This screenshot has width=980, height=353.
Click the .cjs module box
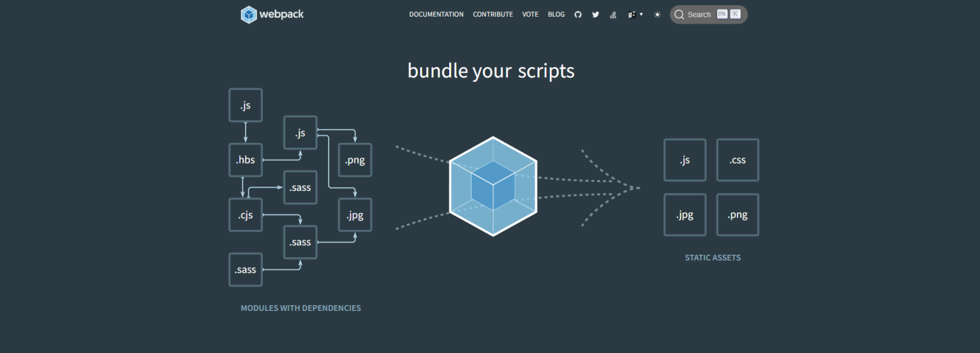click(x=246, y=215)
